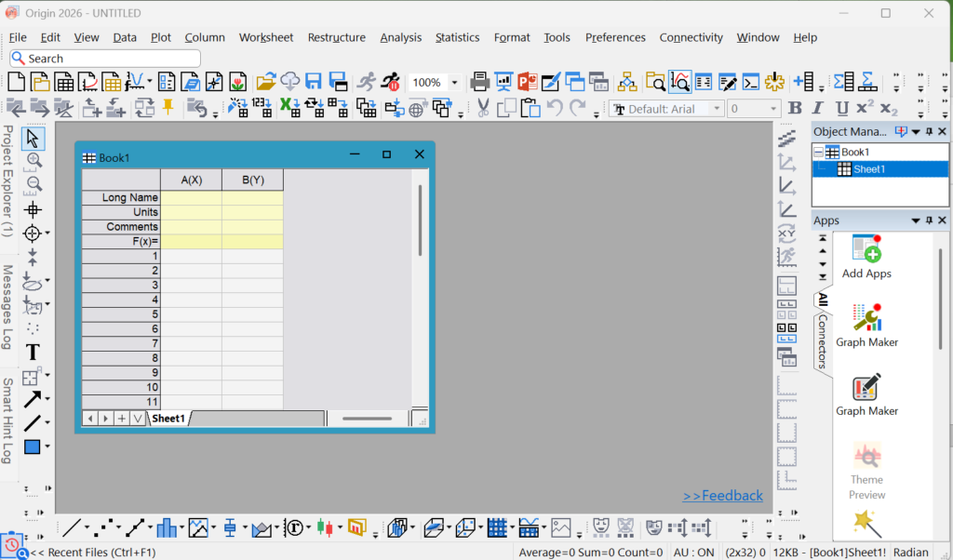Click the New Function Plot icon
This screenshot has width=953, height=560.
135,81
